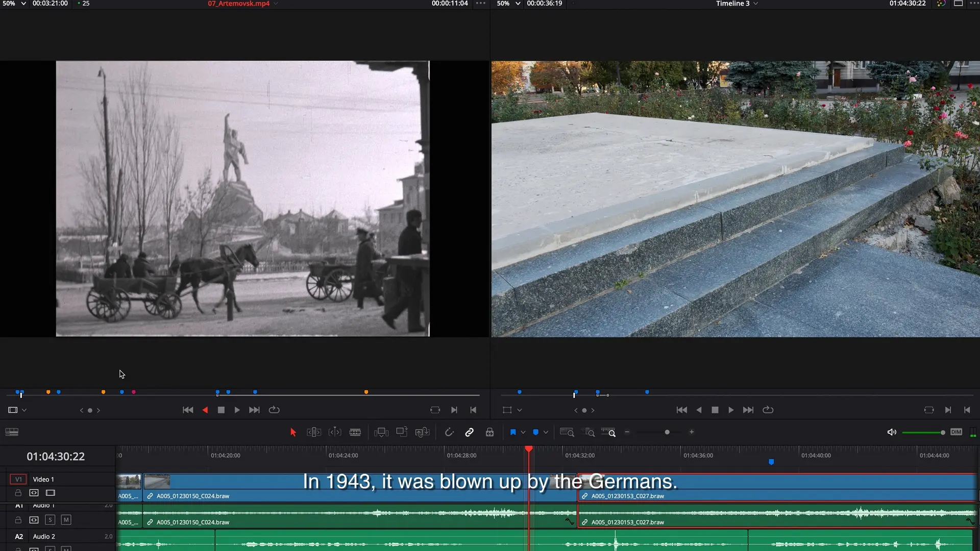Toggle loop playback in timeline viewer
This screenshot has height=551, width=980.
click(768, 410)
